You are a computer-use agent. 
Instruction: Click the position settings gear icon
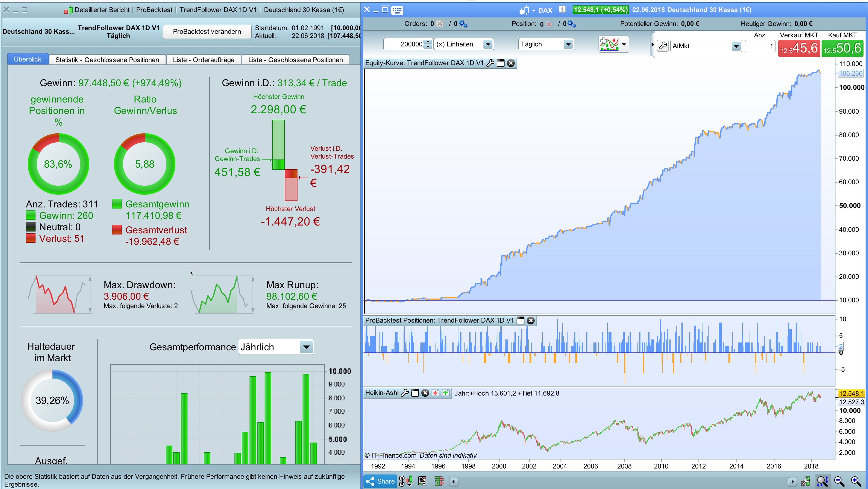point(572,24)
